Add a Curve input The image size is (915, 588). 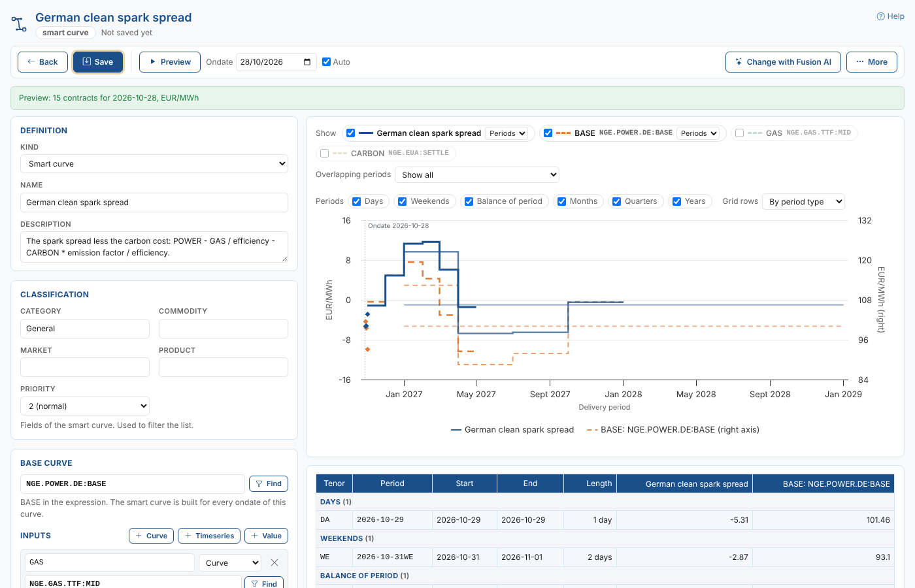click(x=152, y=536)
